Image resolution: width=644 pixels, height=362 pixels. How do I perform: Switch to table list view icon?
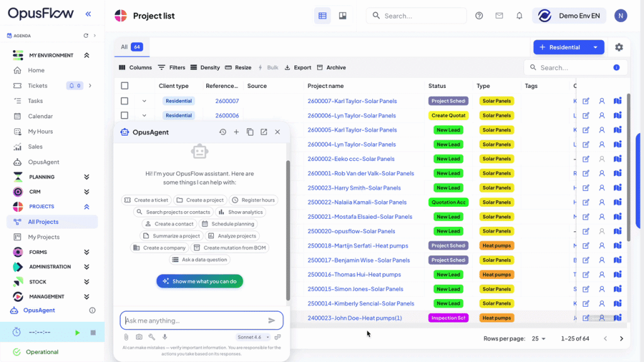tap(323, 16)
